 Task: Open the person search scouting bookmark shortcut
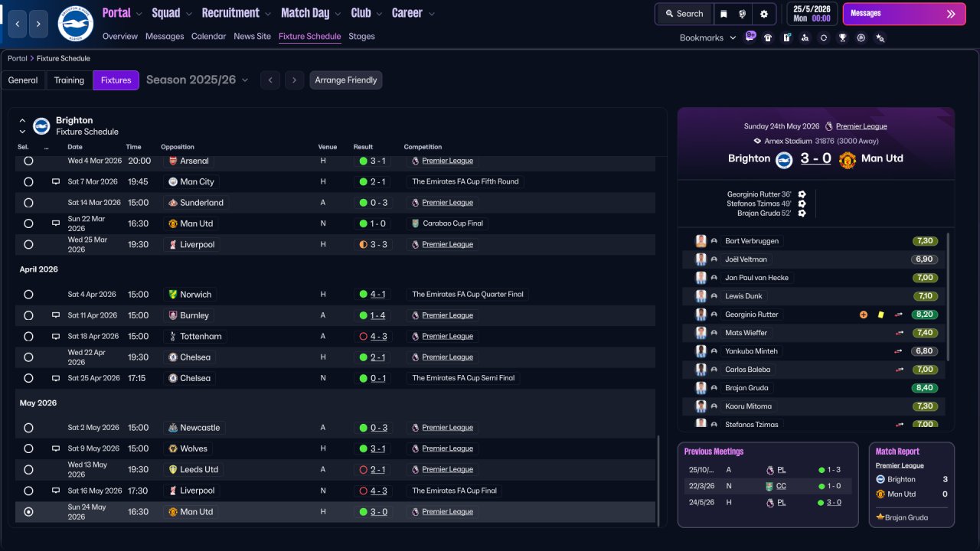[x=805, y=37]
